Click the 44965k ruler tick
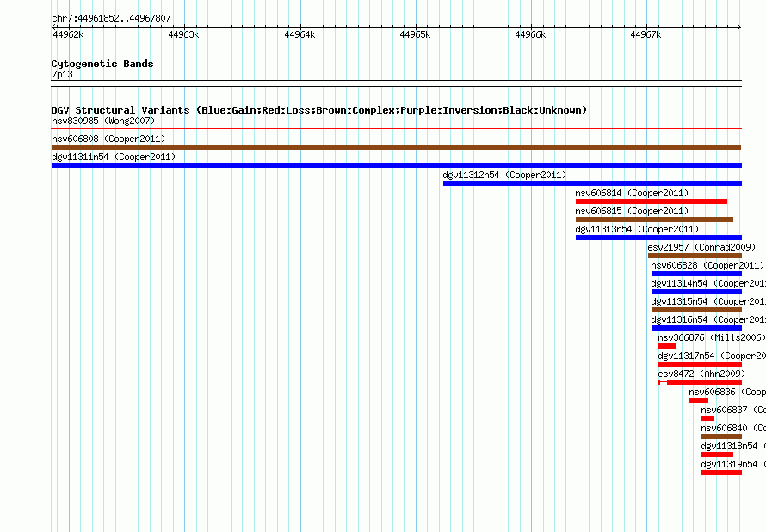Viewport: 766px width, 532px height. point(415,34)
